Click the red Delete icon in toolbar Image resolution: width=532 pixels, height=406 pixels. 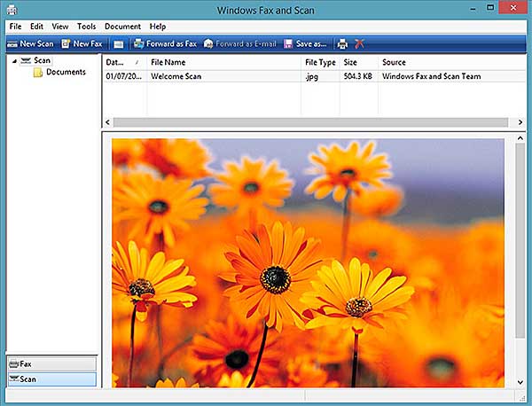(358, 43)
